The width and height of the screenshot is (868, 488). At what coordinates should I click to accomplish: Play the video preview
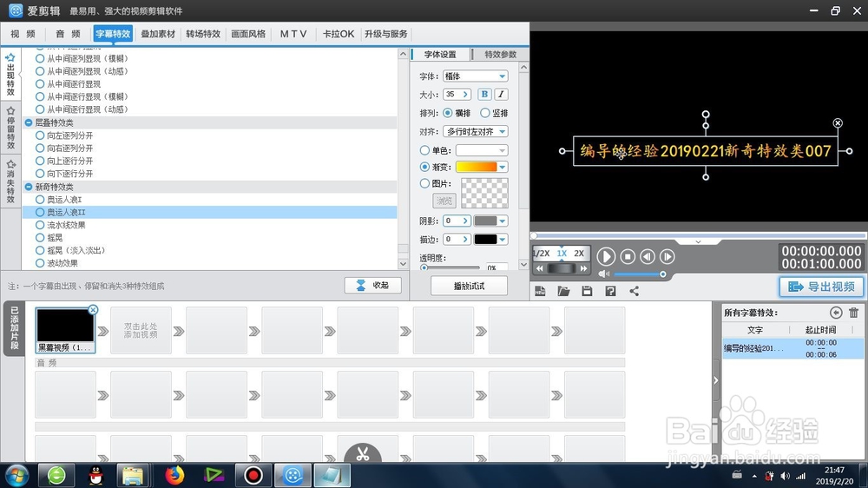(x=606, y=256)
